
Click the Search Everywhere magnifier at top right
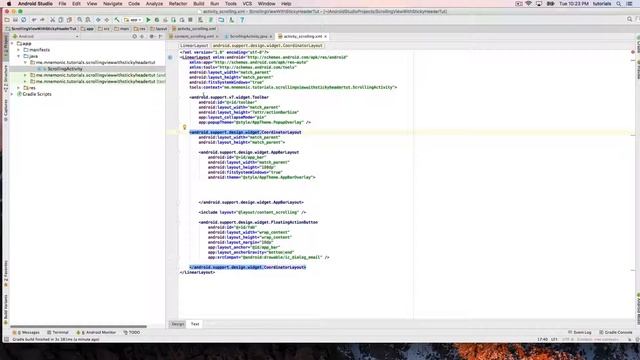pos(629,20)
